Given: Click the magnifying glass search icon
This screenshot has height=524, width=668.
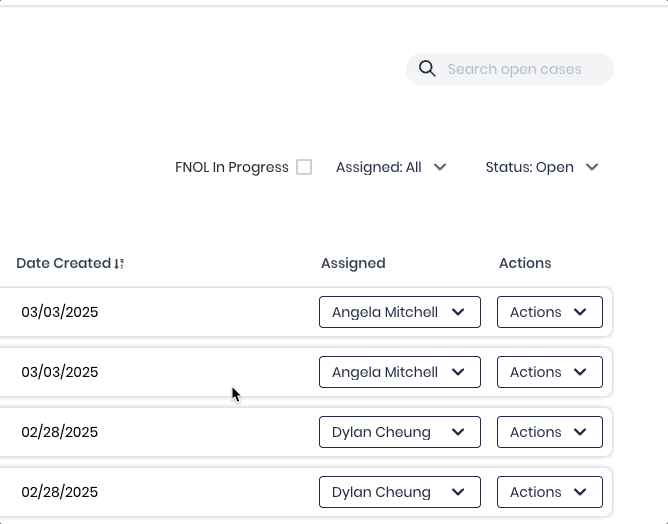Looking at the screenshot, I should click(x=427, y=69).
